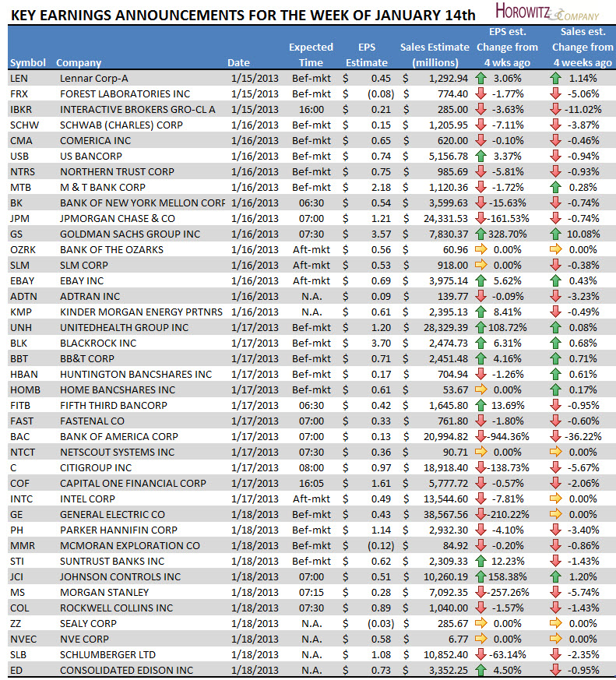
Task: Click the green up arrow beside BlackRock's 0.68% sales change
Action: (x=555, y=343)
